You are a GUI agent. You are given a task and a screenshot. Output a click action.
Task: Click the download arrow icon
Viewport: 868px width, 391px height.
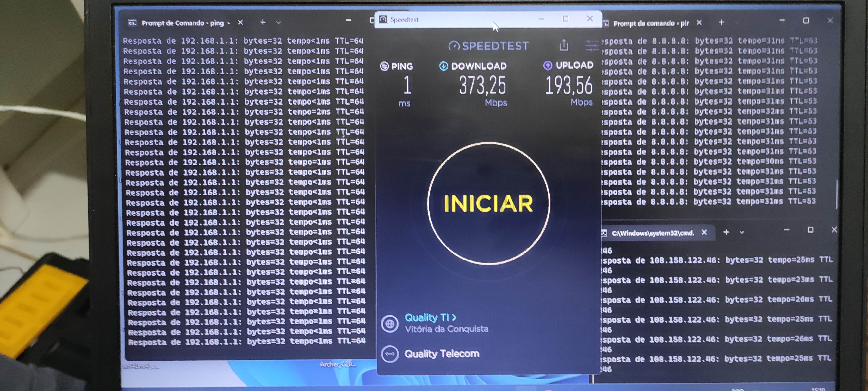click(443, 66)
